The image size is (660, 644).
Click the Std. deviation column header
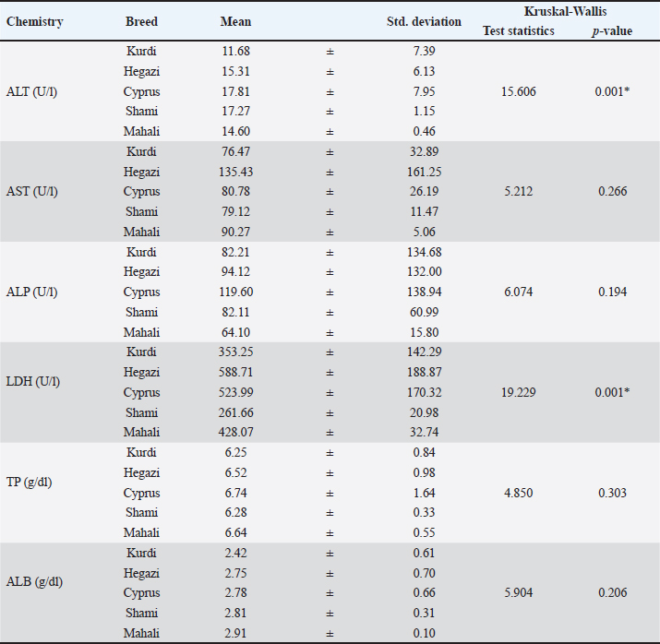tap(424, 21)
